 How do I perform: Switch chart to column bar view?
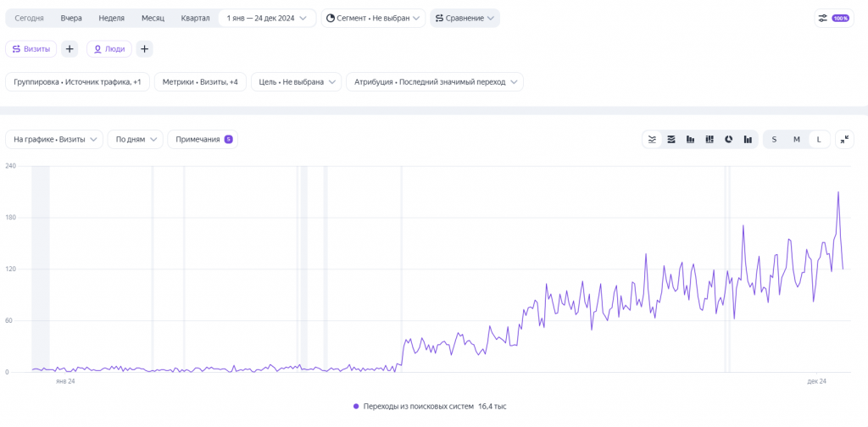[690, 140]
